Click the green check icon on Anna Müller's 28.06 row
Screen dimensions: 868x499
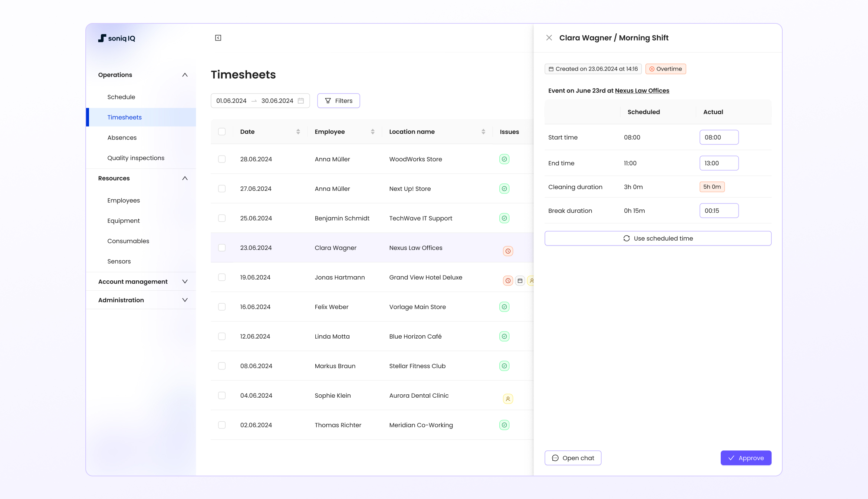tap(504, 159)
